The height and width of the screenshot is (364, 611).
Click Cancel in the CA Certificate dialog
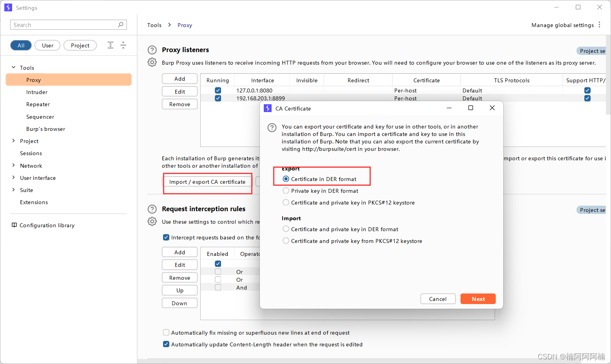click(x=438, y=299)
